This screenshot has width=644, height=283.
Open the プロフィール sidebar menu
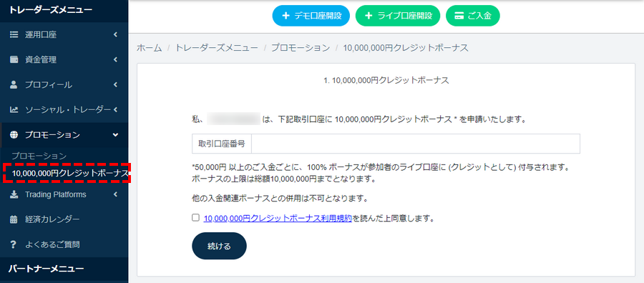point(64,85)
